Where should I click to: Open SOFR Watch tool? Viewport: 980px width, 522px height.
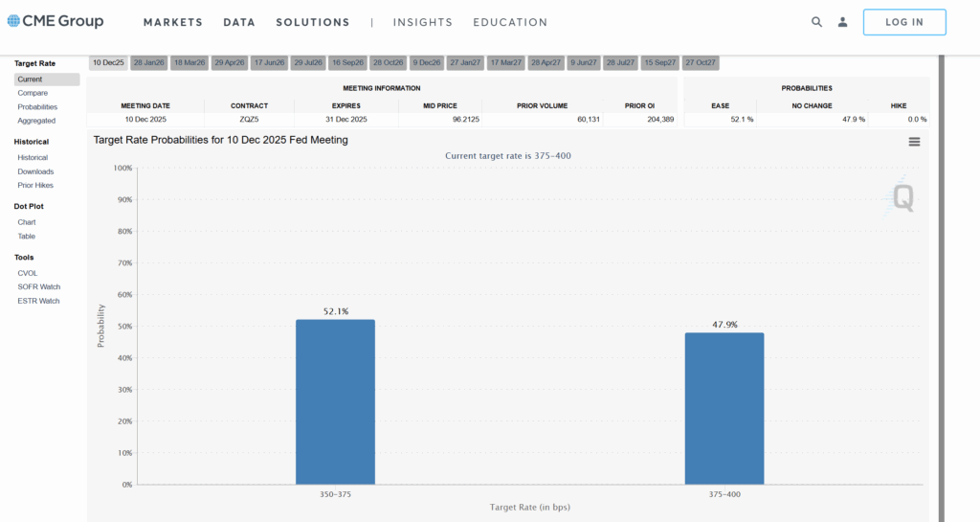click(38, 286)
